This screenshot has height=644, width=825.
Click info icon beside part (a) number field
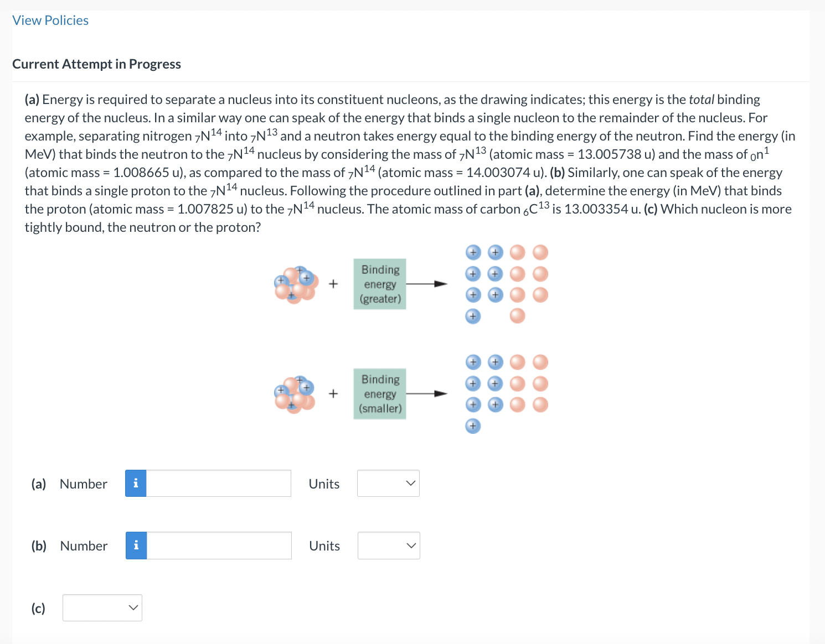[136, 484]
